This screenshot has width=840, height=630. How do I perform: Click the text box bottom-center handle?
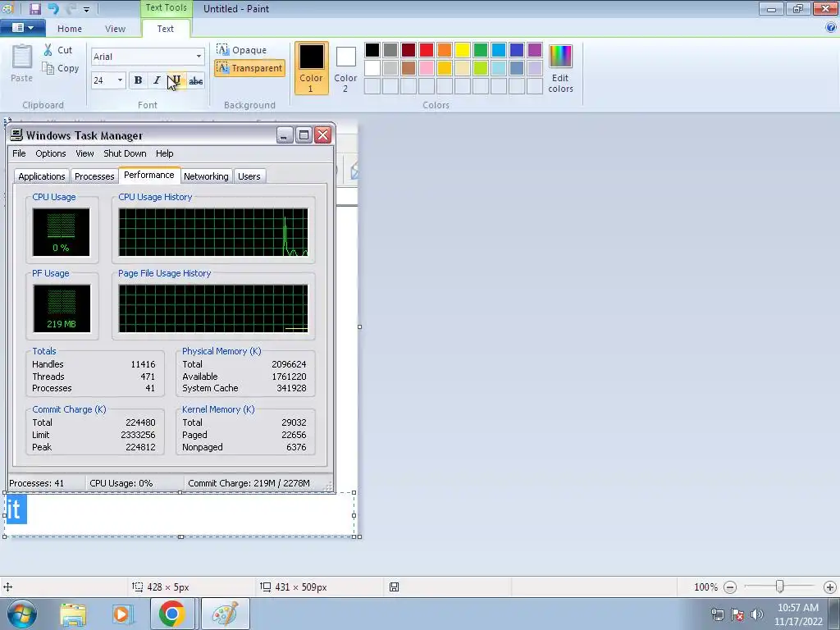click(180, 536)
